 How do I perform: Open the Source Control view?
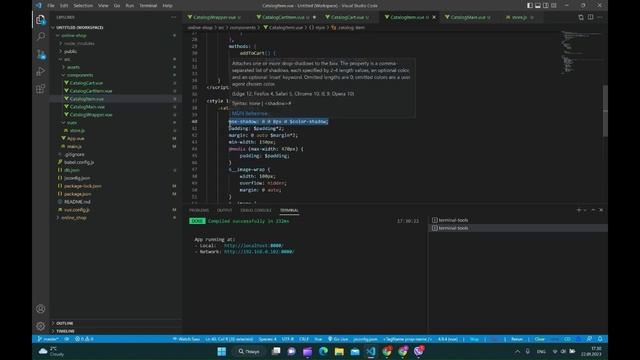pyautogui.click(x=40, y=54)
